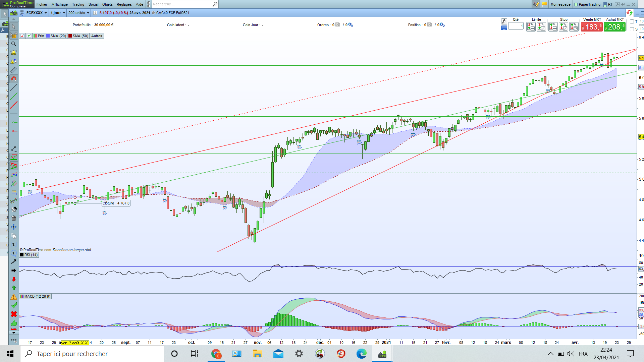Select the red down arrow tool
This screenshot has width=644, height=362.
click(14, 279)
